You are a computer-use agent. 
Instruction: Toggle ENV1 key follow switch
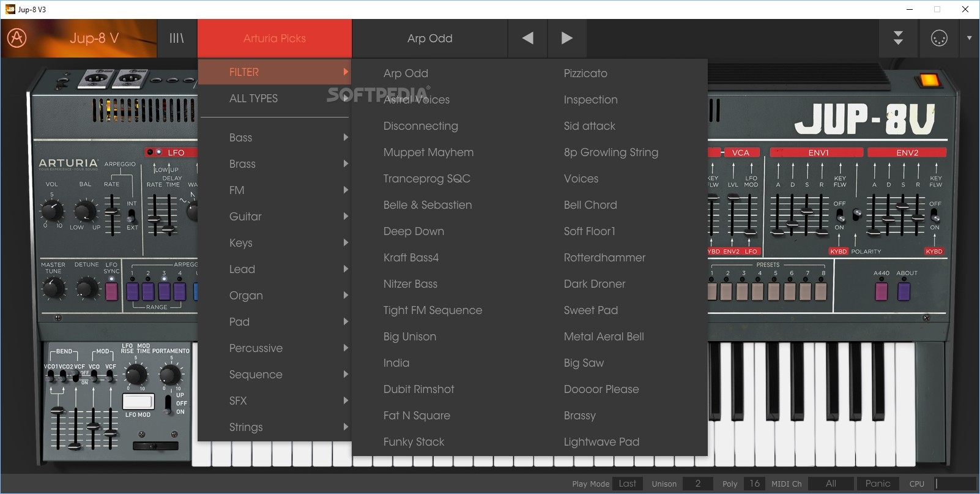click(840, 215)
